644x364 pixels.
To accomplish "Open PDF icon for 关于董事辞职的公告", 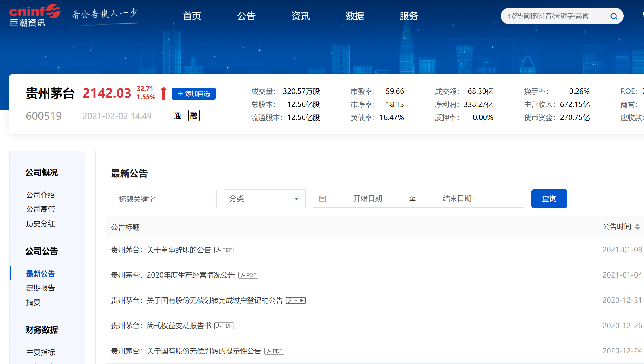I will coord(224,250).
